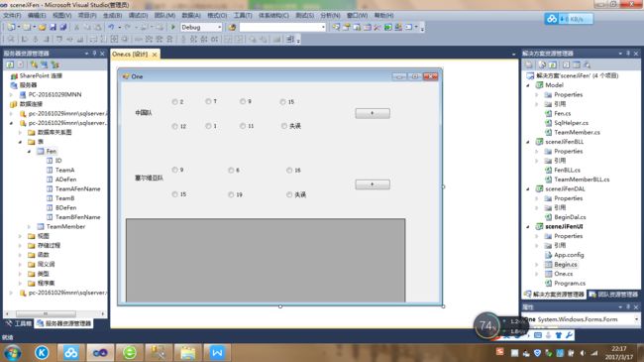644x362 pixels.
Task: Expand the TeamMember table node
Action: [x=29, y=227]
